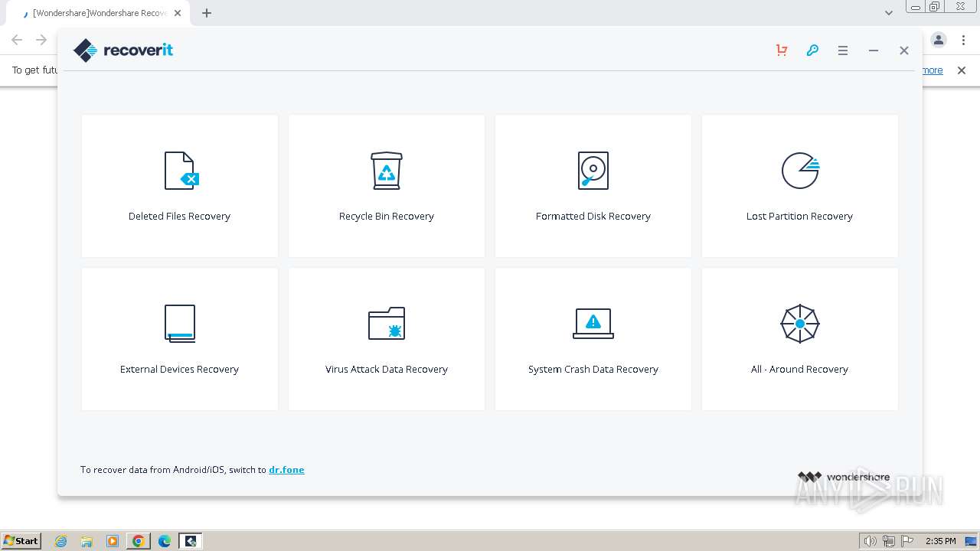Choose Lost Partition Recovery pie icon
Screen dimensions: 980x551
(x=800, y=170)
